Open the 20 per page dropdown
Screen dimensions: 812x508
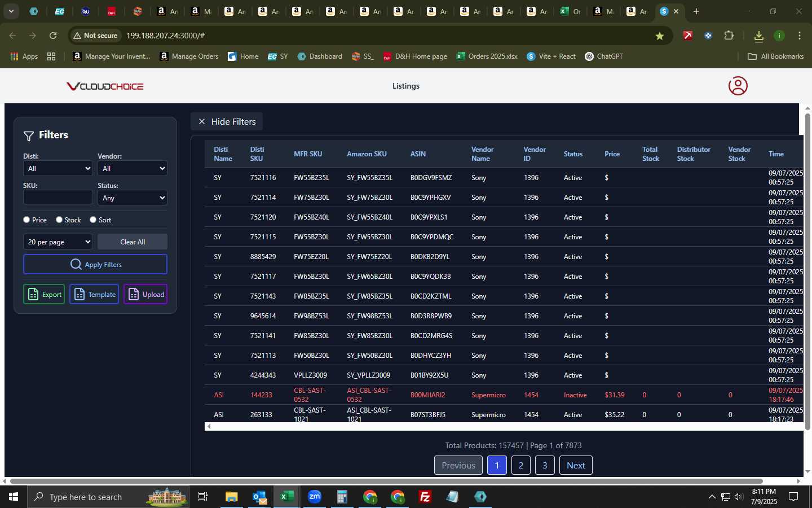[58, 242]
